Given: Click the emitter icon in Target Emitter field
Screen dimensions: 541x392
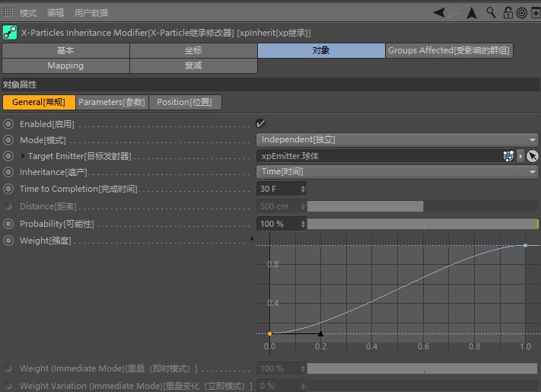Looking at the screenshot, I should pos(508,156).
